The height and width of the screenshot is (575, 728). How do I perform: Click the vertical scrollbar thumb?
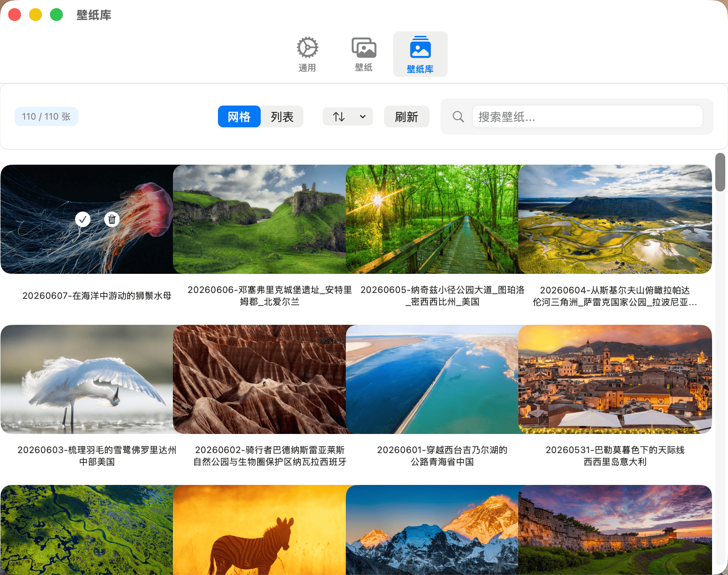[x=720, y=172]
